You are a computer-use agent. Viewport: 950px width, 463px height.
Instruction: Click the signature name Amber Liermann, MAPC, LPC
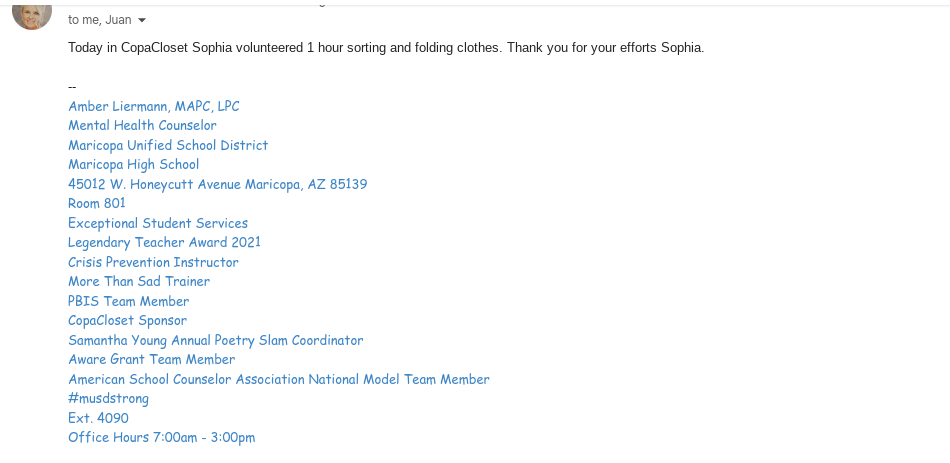154,106
